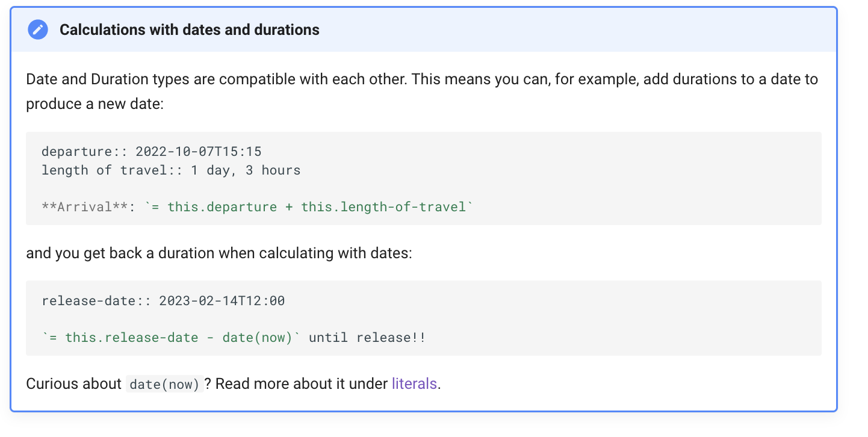Click the 'Read more about it under' text
The image size is (868, 437).
click(301, 383)
